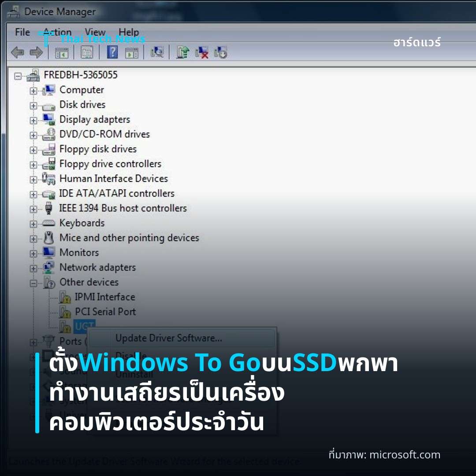Screen dimensions: 476x476
Task: Select the Human Interface Devices label
Action: (114, 178)
